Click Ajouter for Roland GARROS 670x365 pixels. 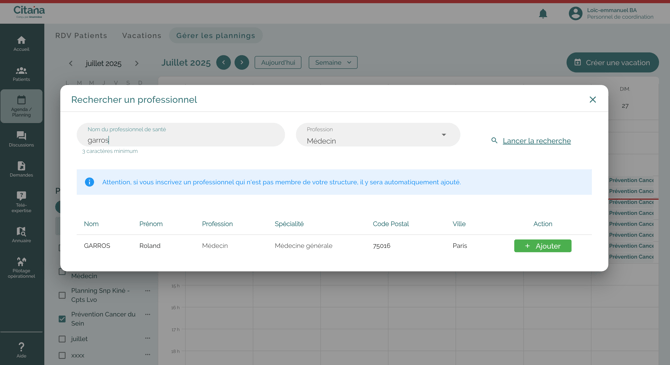[543, 246]
